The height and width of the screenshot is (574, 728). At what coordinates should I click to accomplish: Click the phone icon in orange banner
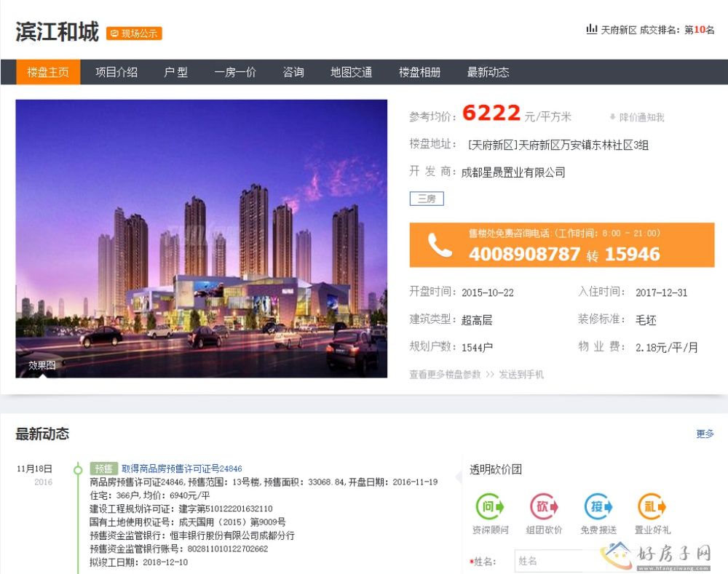point(440,246)
